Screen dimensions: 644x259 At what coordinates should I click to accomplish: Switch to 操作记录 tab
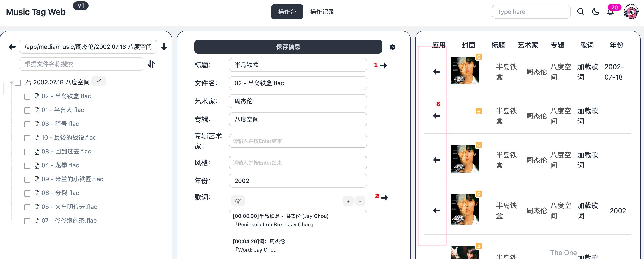[322, 12]
